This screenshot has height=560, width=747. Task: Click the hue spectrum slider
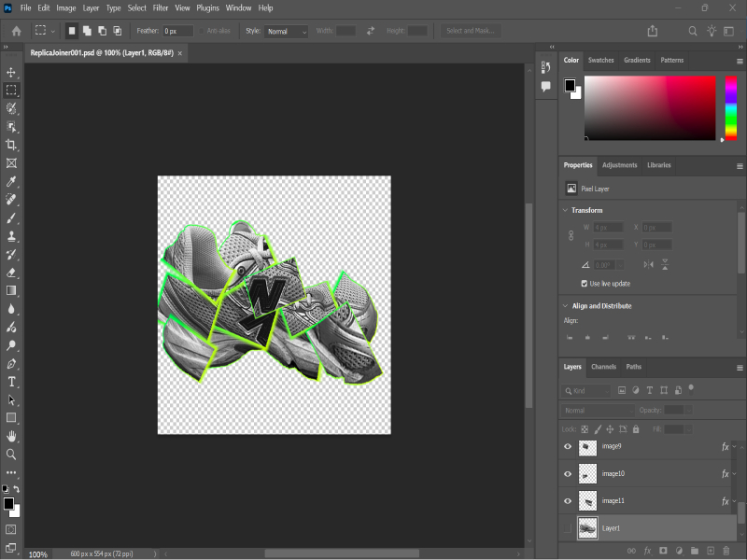click(731, 107)
